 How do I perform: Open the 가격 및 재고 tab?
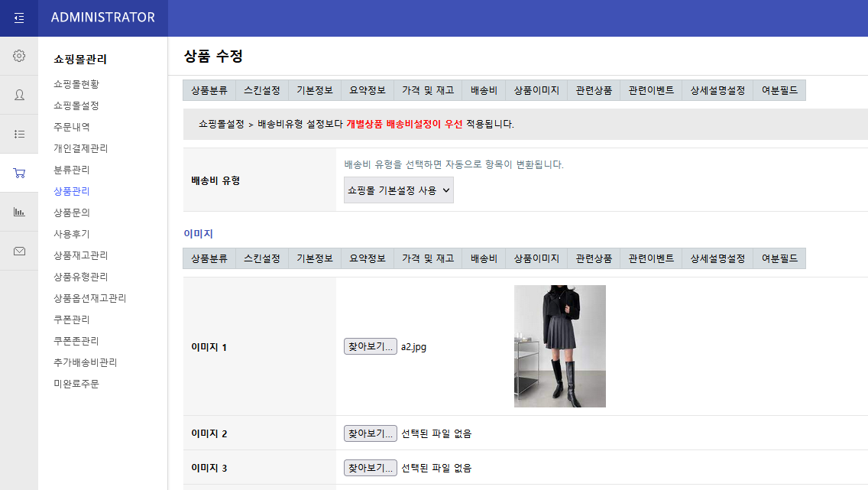tap(426, 89)
